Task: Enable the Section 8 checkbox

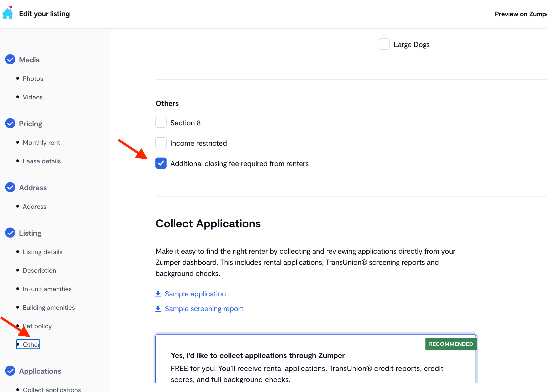Action: (x=161, y=123)
